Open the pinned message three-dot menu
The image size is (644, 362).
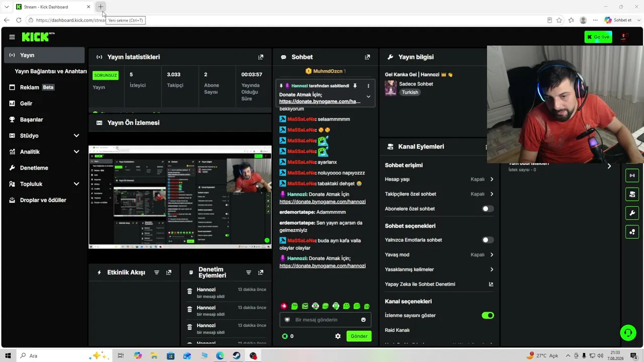[x=368, y=86]
